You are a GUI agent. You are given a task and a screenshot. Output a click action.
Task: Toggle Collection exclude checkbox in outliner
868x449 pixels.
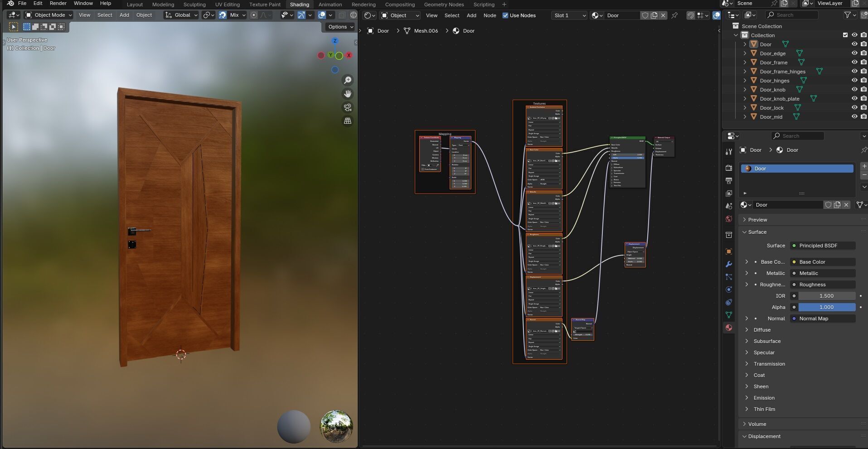coord(845,35)
